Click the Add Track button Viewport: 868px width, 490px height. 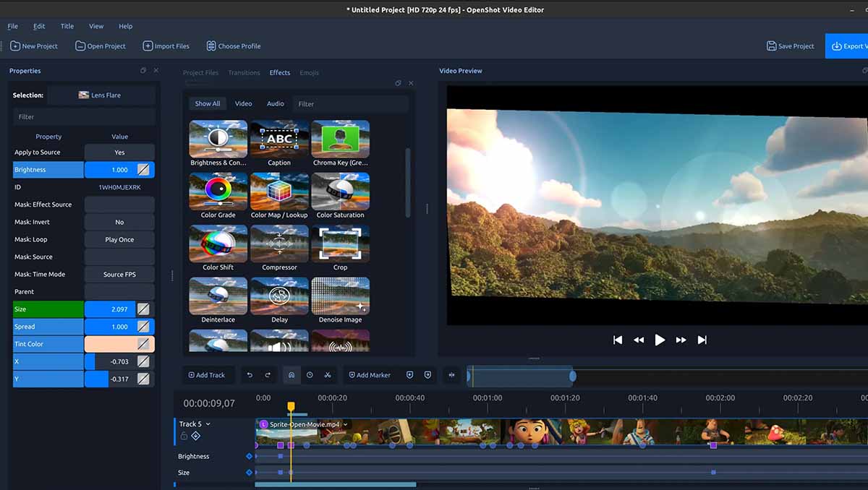coord(207,375)
